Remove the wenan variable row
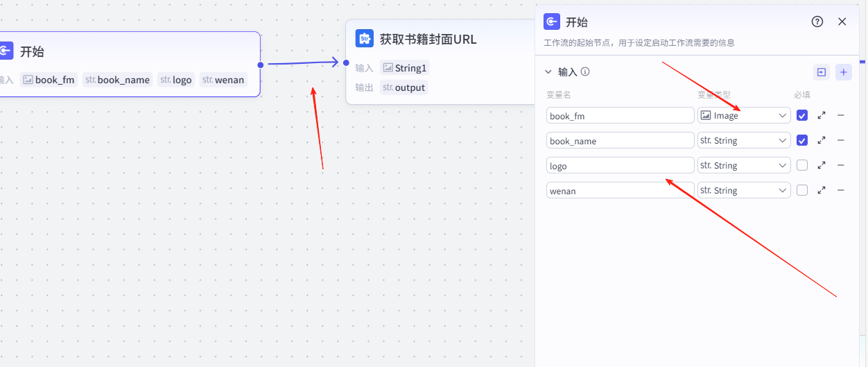The image size is (868, 367). (841, 190)
